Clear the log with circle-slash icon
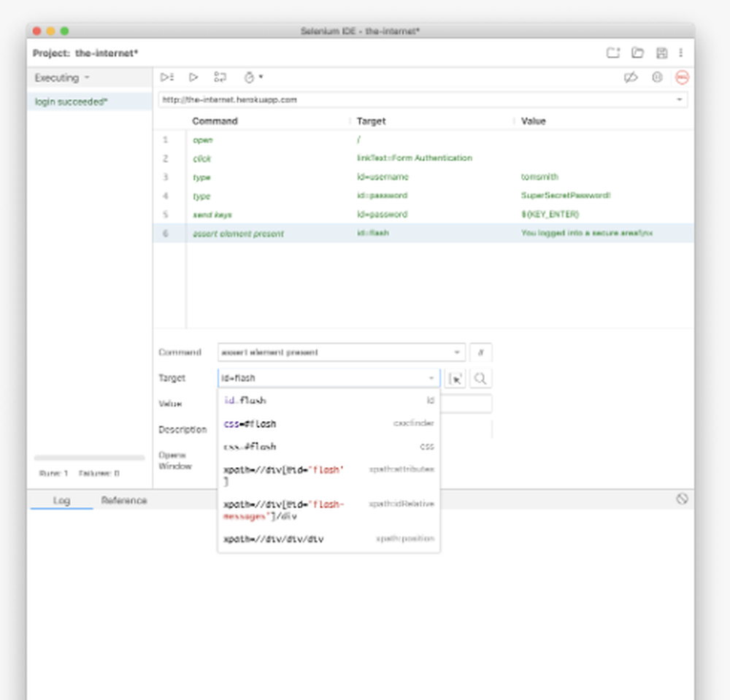The height and width of the screenshot is (700, 730). [682, 499]
